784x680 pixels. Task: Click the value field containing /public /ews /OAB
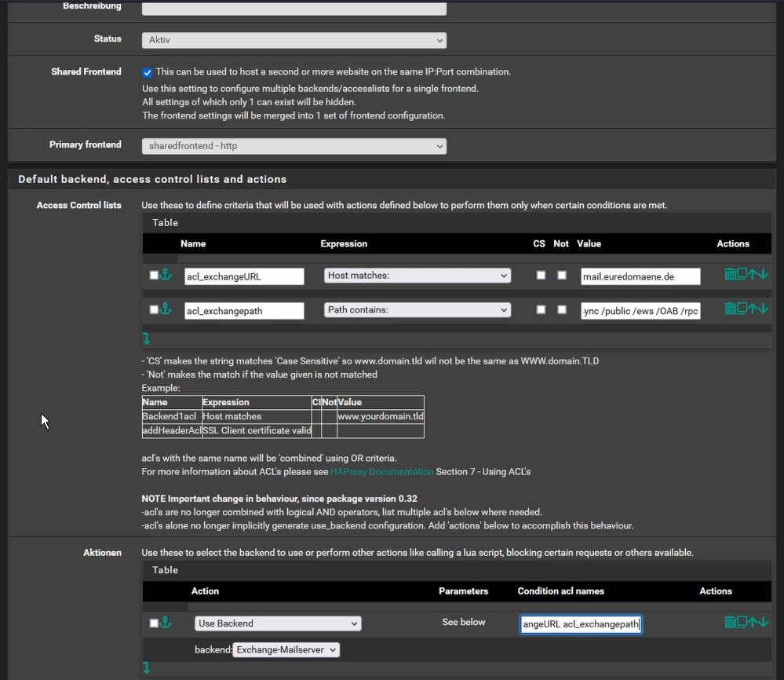640,311
